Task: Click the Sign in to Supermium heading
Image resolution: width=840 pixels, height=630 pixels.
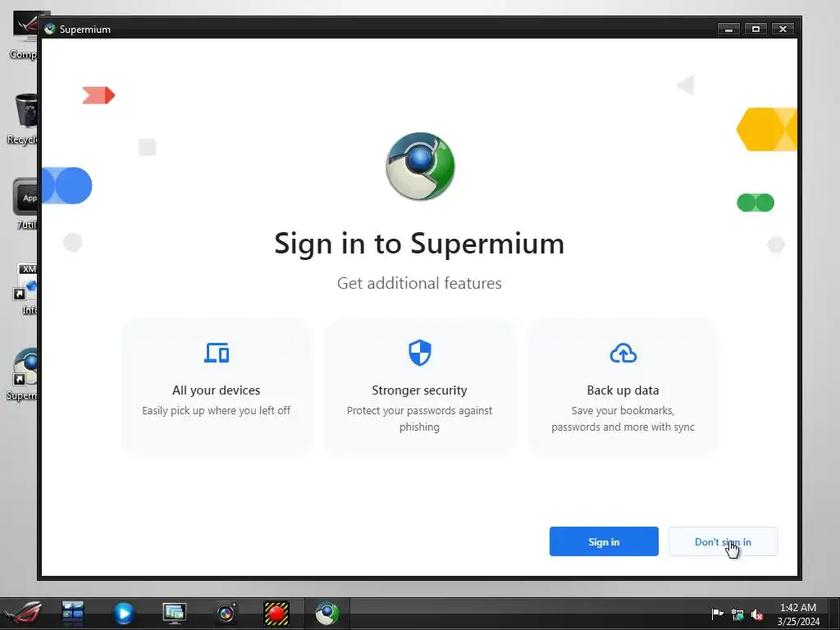Action: (419, 244)
